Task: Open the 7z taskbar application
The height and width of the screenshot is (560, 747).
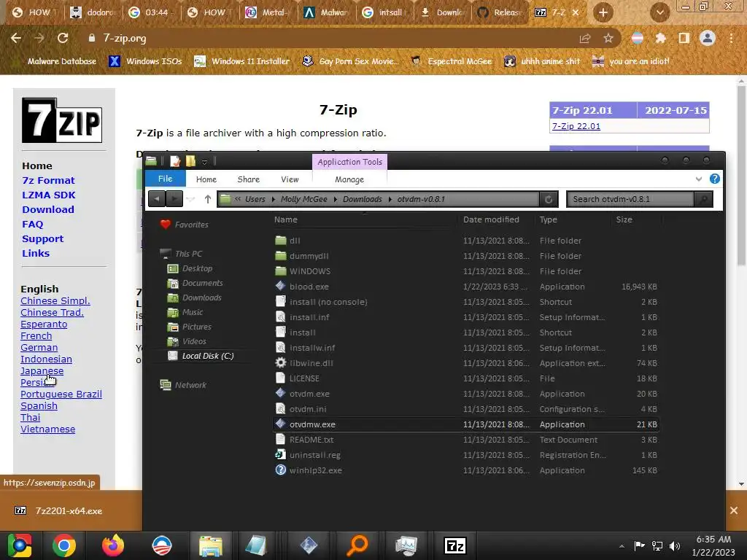Action: pyautogui.click(x=454, y=545)
